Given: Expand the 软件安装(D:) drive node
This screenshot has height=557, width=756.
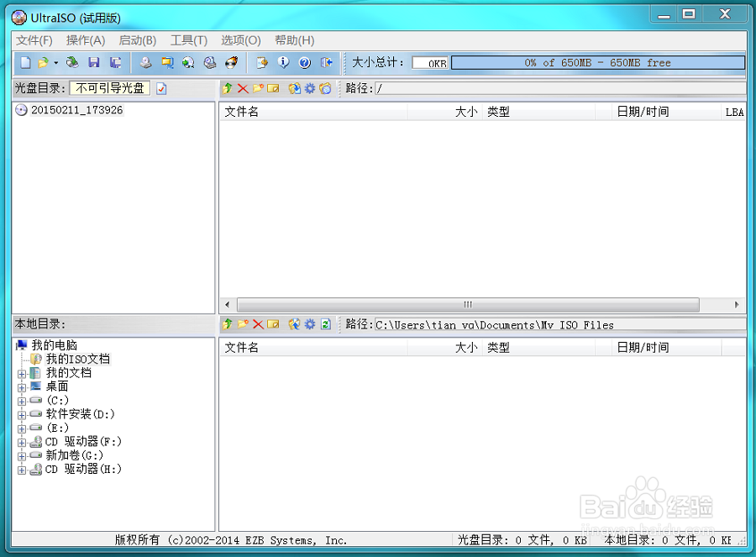Looking at the screenshot, I should (22, 415).
